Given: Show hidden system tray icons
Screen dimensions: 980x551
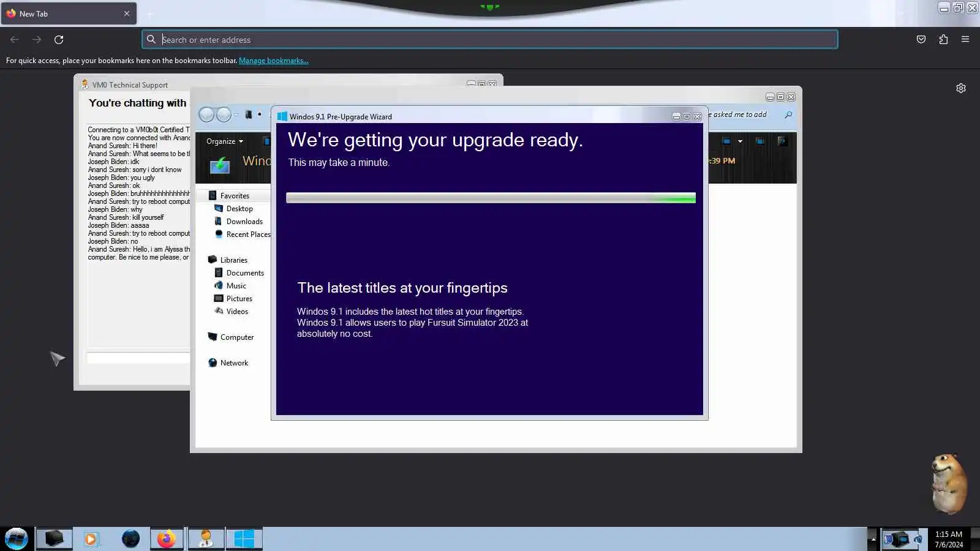Looking at the screenshot, I should [873, 539].
